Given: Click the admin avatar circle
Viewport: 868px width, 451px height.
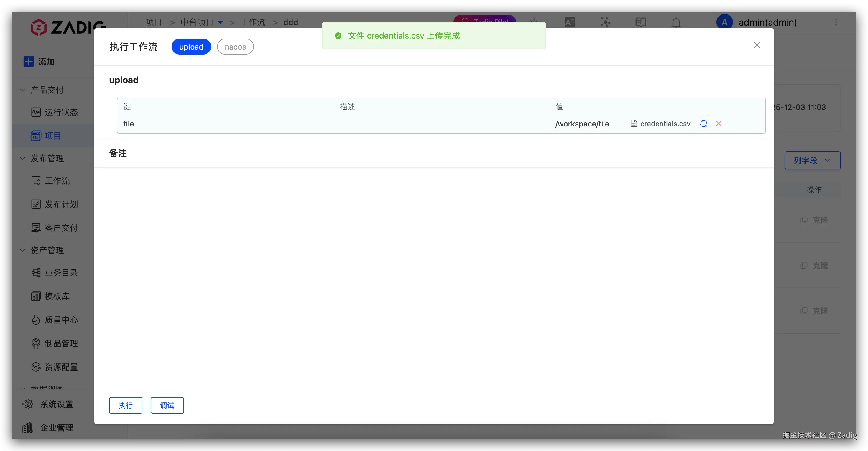Looking at the screenshot, I should point(724,22).
